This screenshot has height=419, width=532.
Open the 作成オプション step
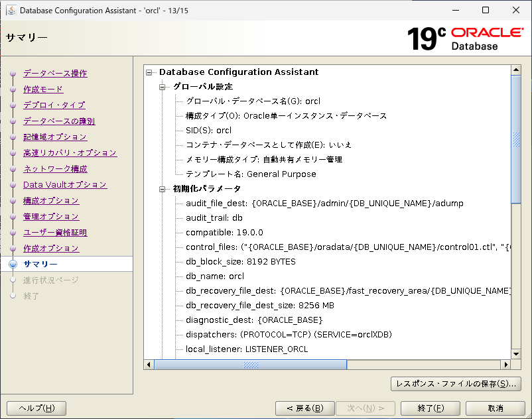pyautogui.click(x=51, y=249)
